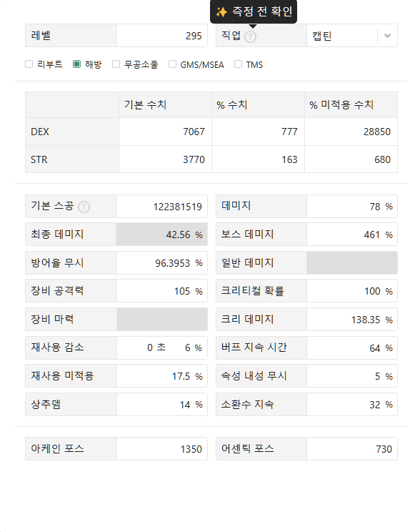Edit the DEX 기본 수치 field 7067
Viewport: 420px width, 532px height.
[166, 132]
